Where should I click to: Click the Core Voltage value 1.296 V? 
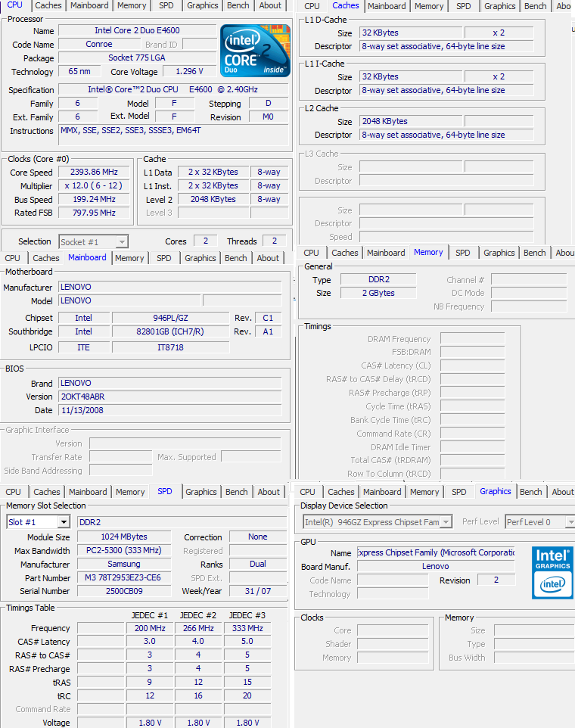click(189, 71)
